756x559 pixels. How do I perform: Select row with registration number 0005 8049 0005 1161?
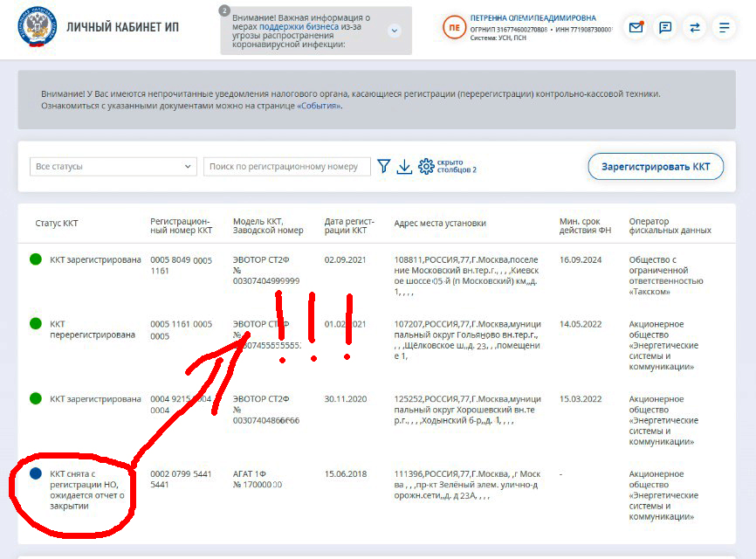(x=181, y=266)
